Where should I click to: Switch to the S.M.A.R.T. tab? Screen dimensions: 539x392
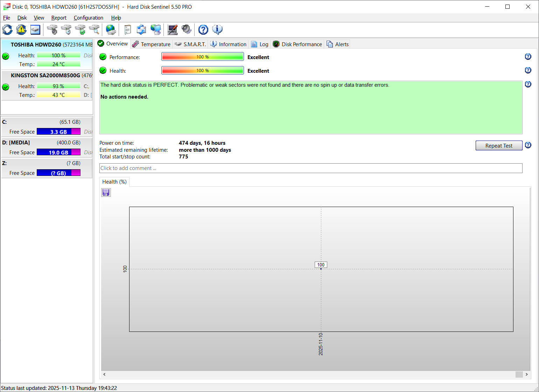tap(190, 44)
